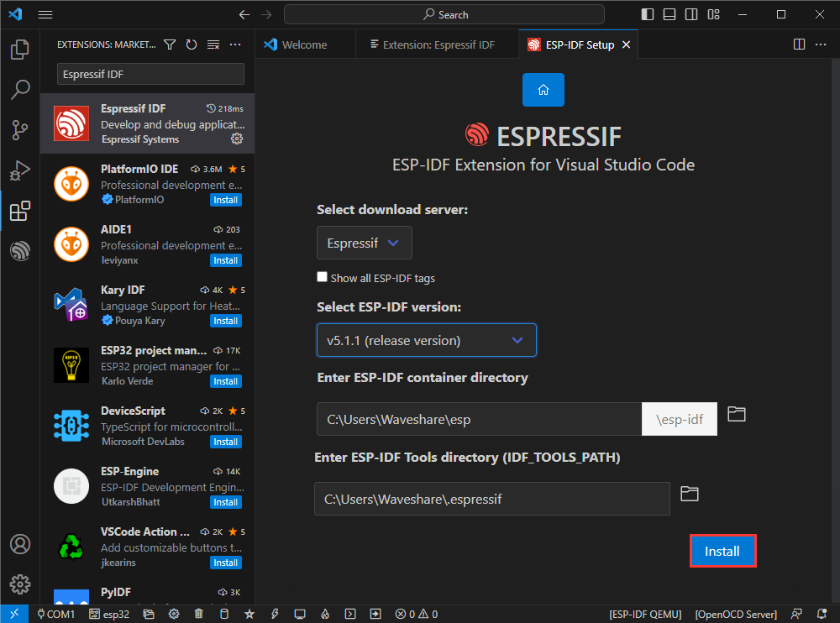
Task: Open extensions view more actions menu
Action: pyautogui.click(x=235, y=44)
